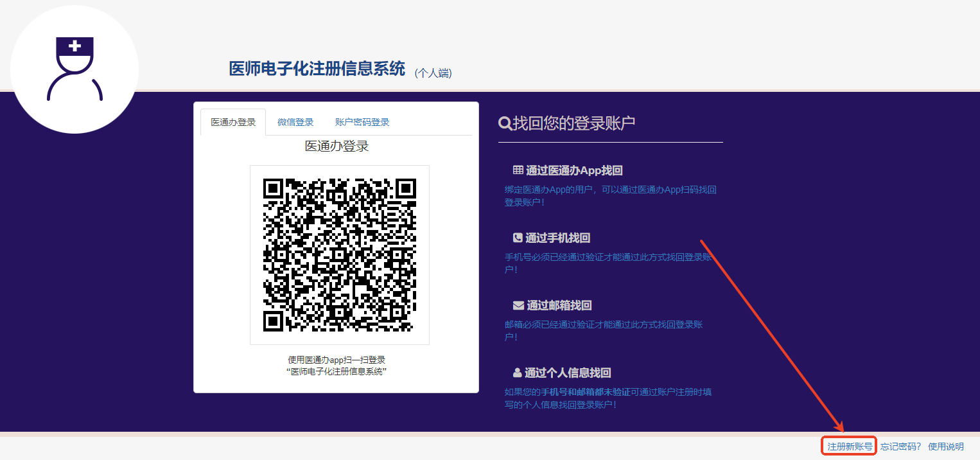Click the 医师电子化注册信息系统 page title
980x460 pixels.
coord(317,69)
